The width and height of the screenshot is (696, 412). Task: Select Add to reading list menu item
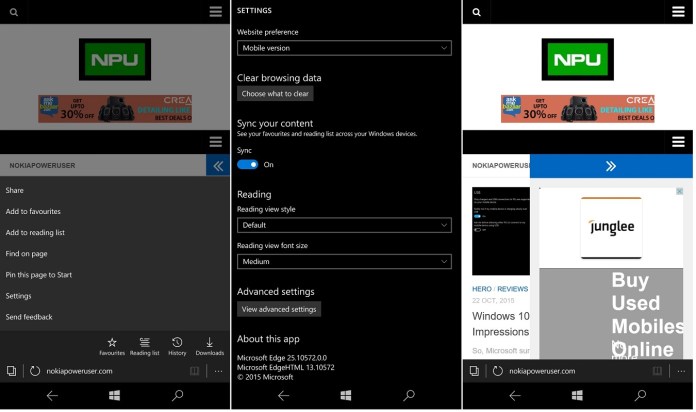click(x=35, y=232)
